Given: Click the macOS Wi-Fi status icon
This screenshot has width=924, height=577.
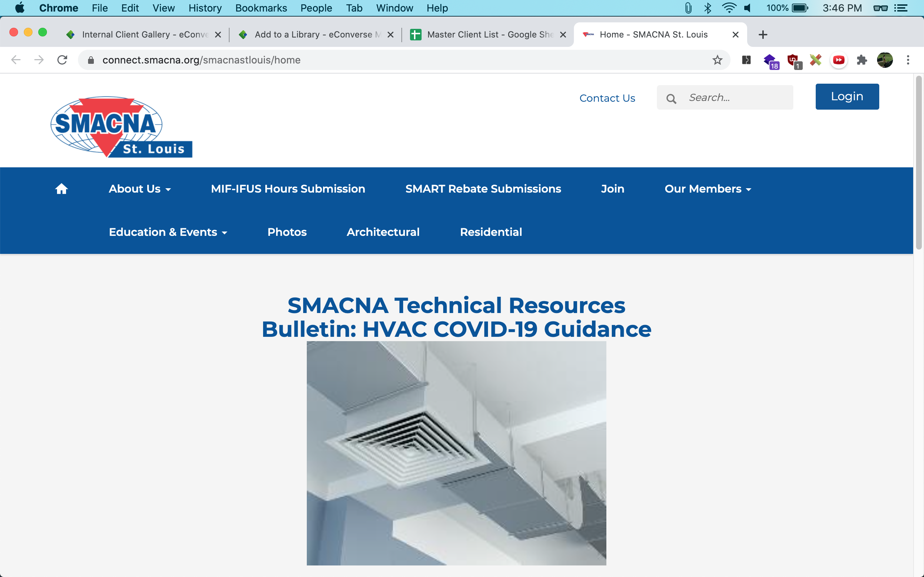Looking at the screenshot, I should (x=728, y=8).
